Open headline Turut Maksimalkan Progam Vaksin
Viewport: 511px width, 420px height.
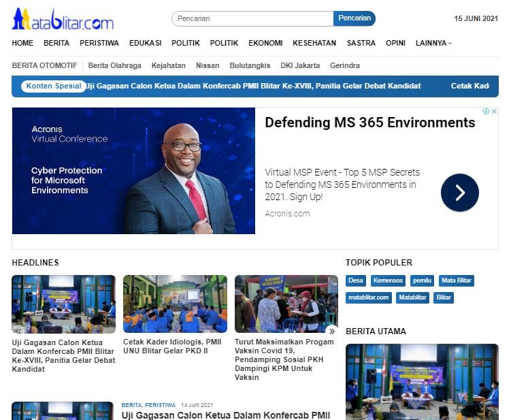pos(284,359)
